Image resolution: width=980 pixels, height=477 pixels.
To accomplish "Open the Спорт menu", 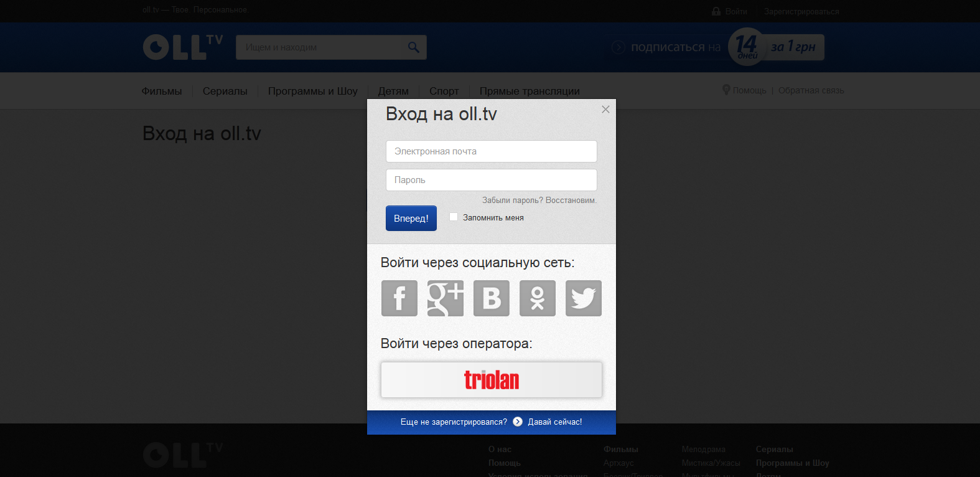I will pos(444,91).
